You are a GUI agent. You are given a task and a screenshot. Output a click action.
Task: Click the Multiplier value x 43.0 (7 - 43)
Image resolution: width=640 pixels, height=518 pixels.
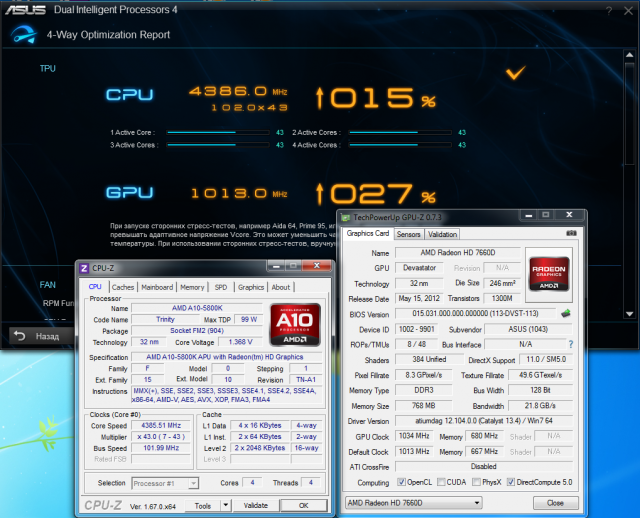(161, 437)
